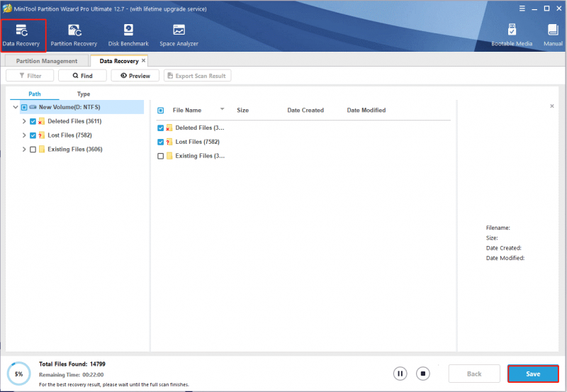This screenshot has width=567, height=392.
Task: Close the preview pane with the X
Action: coord(552,106)
